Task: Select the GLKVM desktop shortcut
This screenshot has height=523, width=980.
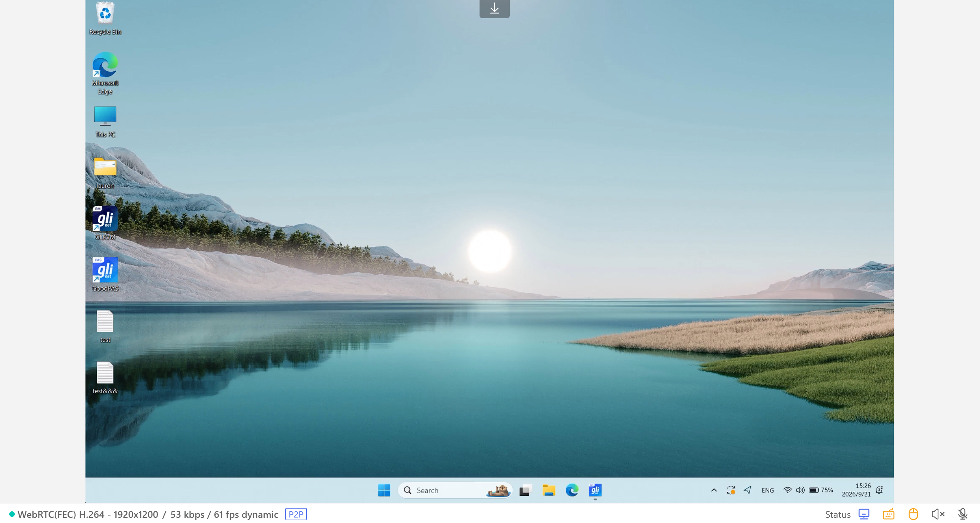Action: [x=105, y=223]
